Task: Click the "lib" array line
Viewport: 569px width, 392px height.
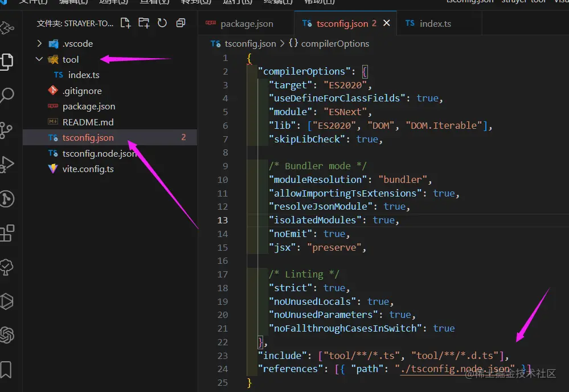Action: pos(380,125)
